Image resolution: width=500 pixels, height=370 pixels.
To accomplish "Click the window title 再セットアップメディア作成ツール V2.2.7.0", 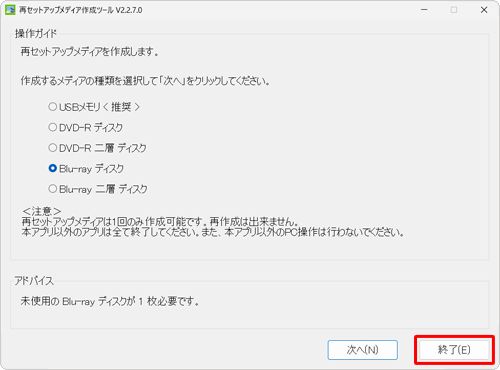I will (x=81, y=10).
